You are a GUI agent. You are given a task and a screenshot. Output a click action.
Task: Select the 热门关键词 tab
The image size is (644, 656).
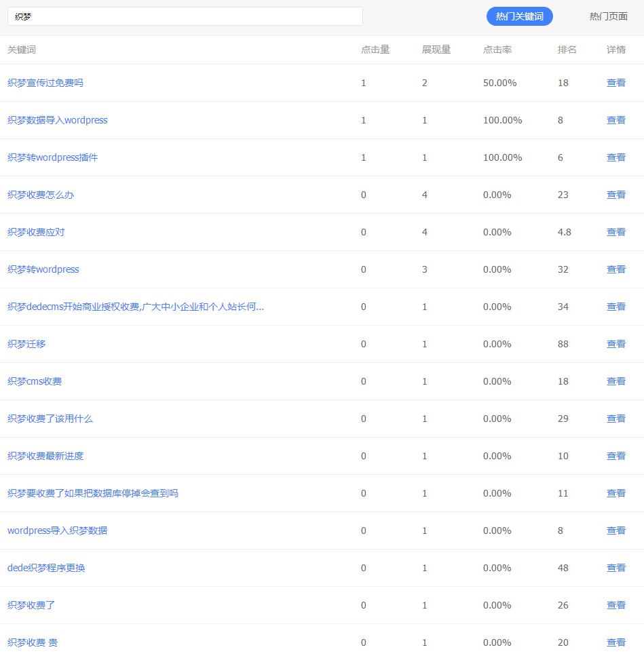pyautogui.click(x=519, y=16)
